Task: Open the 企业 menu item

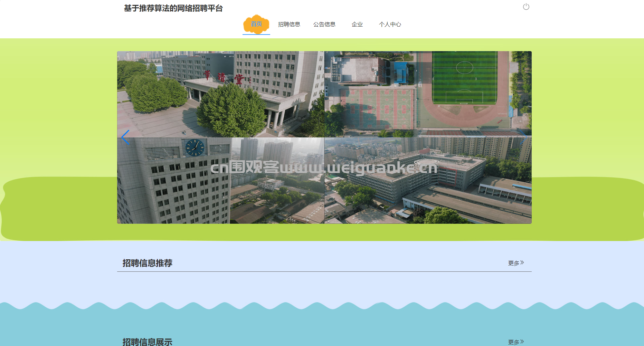Action: pyautogui.click(x=357, y=24)
